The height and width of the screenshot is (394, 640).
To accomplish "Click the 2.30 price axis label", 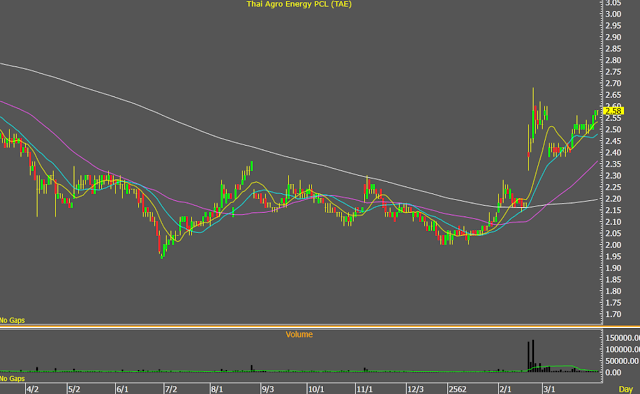I will tap(613, 176).
